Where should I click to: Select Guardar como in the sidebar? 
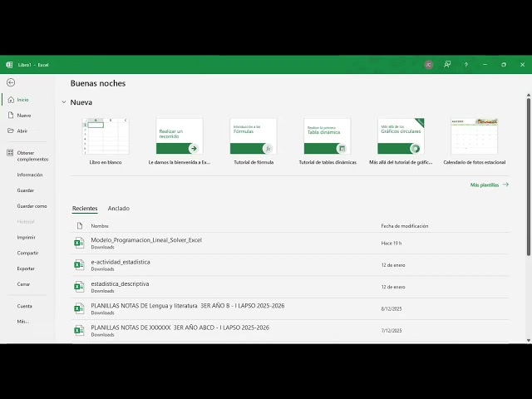pyautogui.click(x=32, y=206)
